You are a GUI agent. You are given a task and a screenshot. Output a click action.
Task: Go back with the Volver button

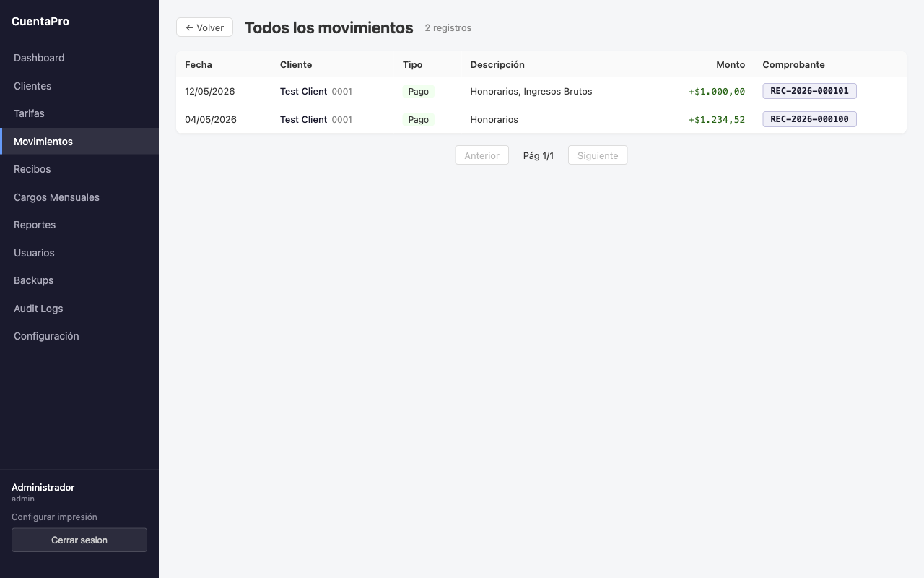coord(204,27)
